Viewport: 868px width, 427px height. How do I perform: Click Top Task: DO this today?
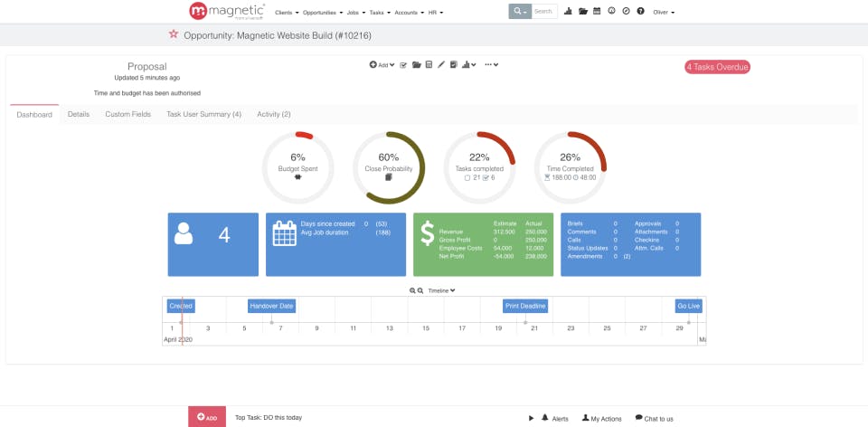269,418
